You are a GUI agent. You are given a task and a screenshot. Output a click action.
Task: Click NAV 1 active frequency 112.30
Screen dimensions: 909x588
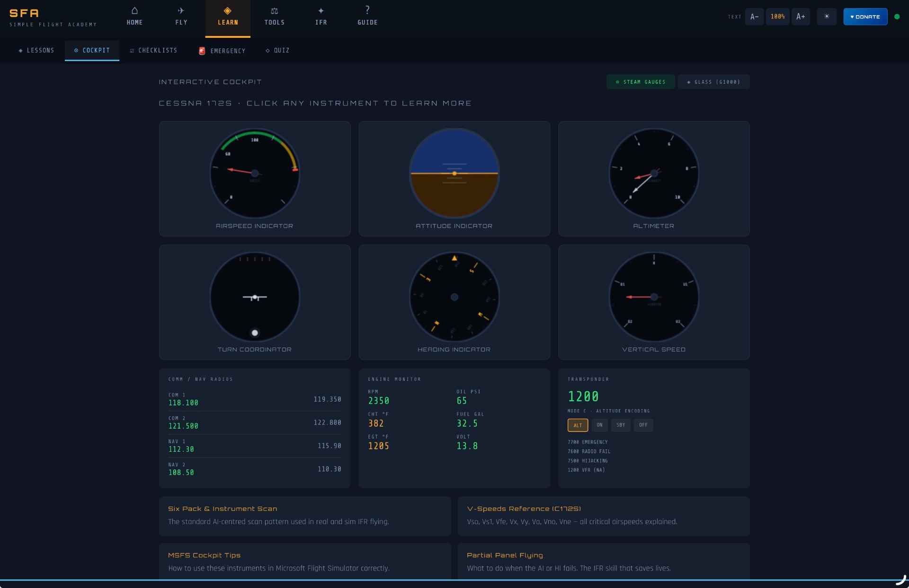(181, 449)
